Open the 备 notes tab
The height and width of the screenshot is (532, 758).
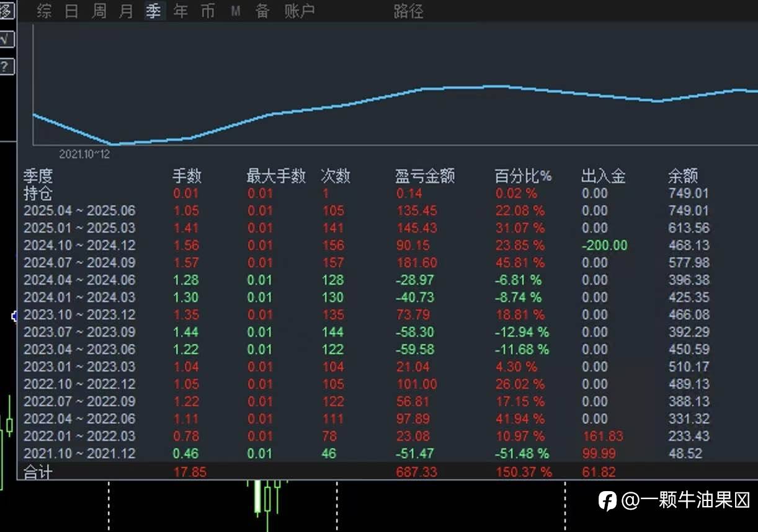click(262, 11)
